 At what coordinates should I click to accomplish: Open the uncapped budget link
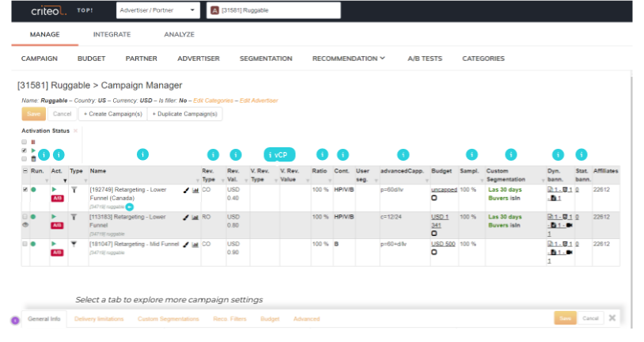tap(444, 189)
